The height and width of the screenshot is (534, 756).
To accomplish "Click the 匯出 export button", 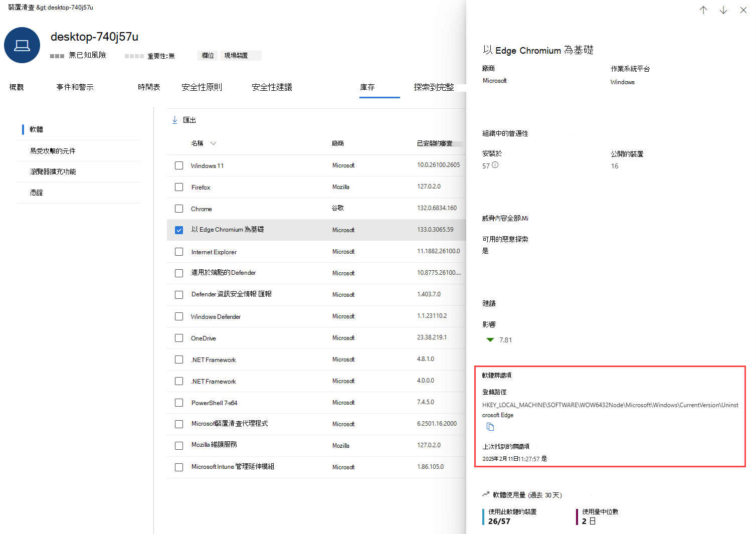I will 184,120.
